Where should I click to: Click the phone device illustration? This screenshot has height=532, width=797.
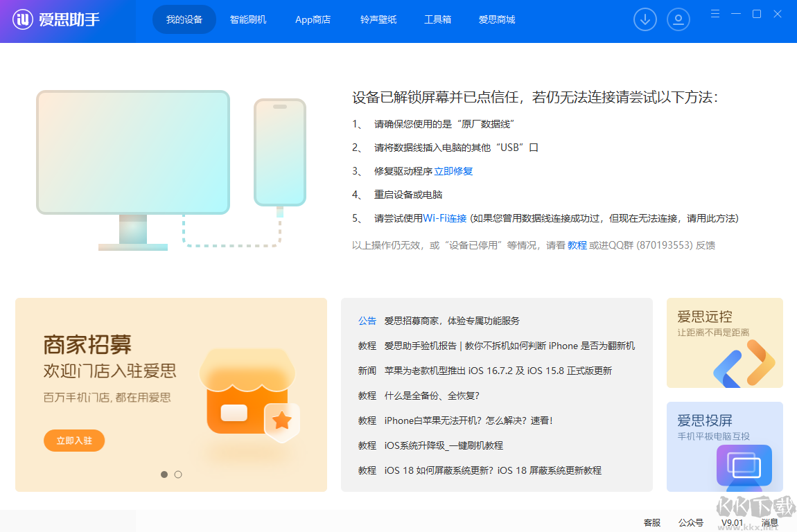tap(280, 152)
